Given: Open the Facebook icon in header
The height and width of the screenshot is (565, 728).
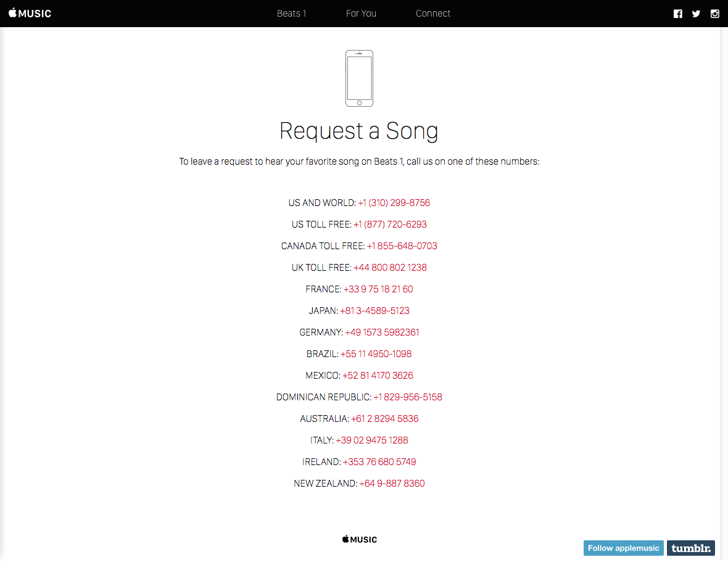Looking at the screenshot, I should pos(678,14).
